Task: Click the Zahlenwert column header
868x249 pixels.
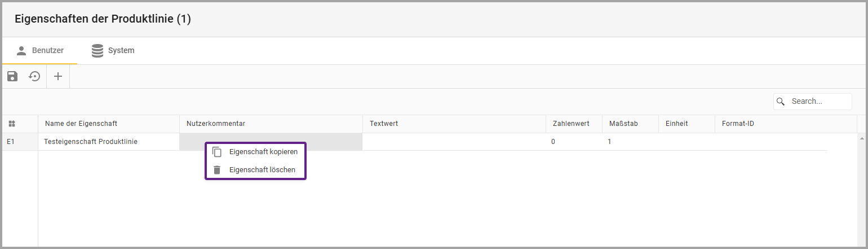Action: pos(570,124)
